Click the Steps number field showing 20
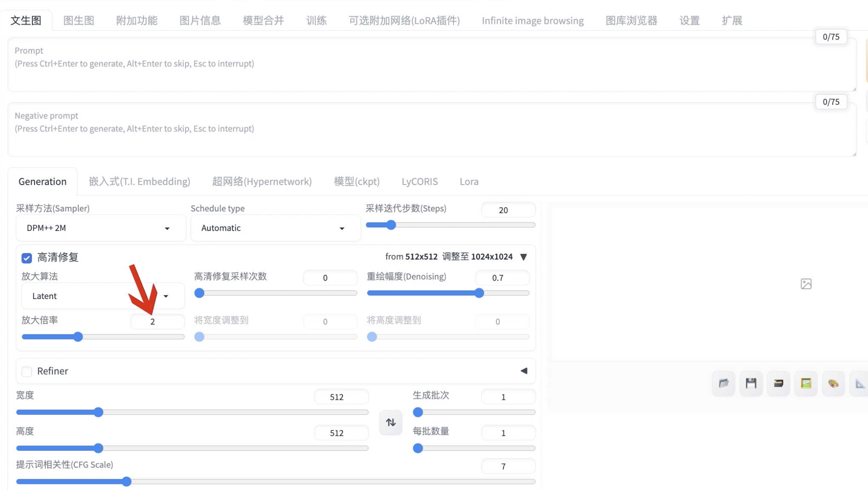 coord(508,210)
